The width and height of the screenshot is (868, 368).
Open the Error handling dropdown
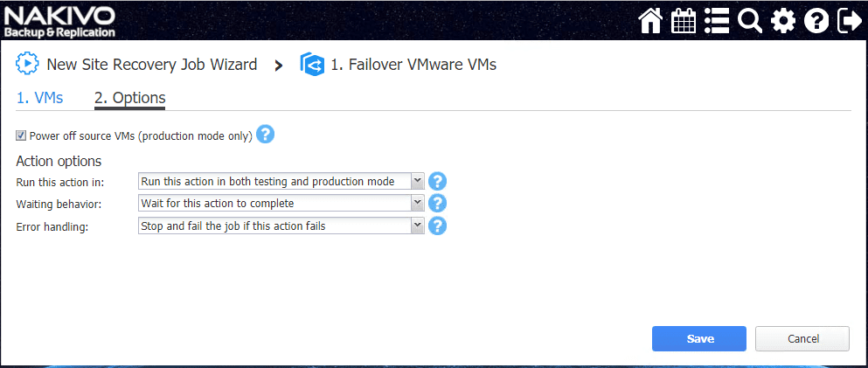[281, 226]
